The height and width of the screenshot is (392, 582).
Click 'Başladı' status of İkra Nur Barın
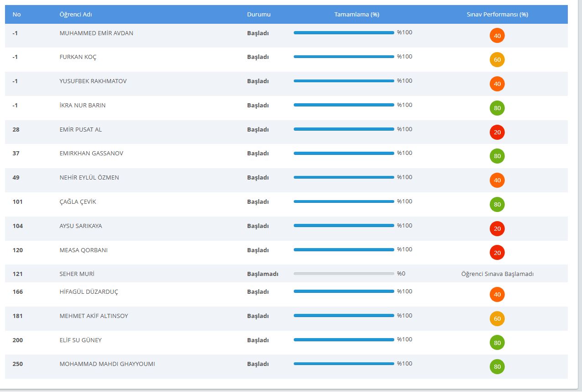tap(258, 106)
